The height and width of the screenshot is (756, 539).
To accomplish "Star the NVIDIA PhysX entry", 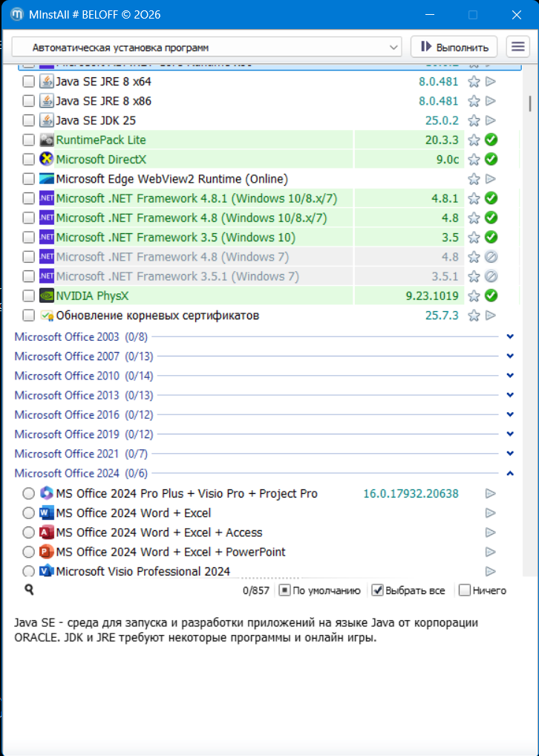I will tap(474, 296).
